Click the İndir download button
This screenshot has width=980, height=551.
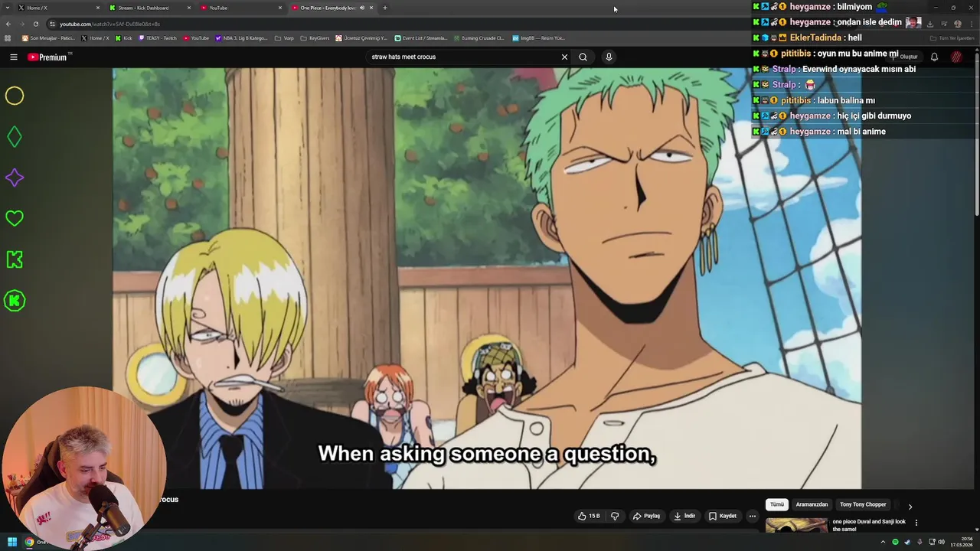[684, 516]
